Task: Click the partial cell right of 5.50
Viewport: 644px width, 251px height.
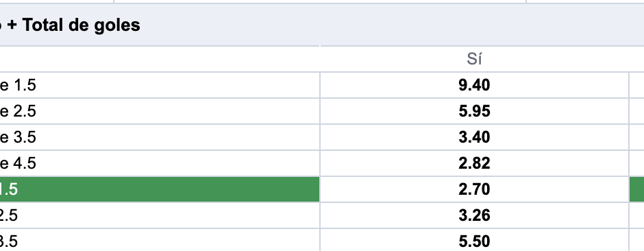Action: coord(636,241)
